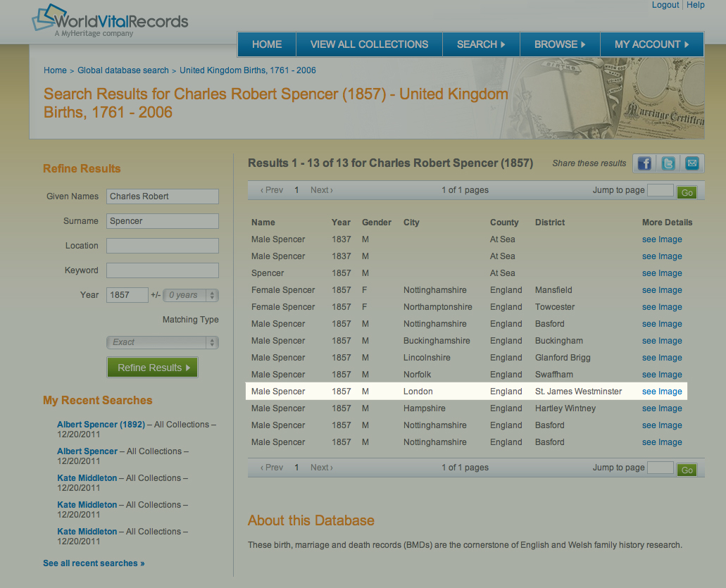See image for Towcester record
This screenshot has height=588, width=726.
point(662,307)
